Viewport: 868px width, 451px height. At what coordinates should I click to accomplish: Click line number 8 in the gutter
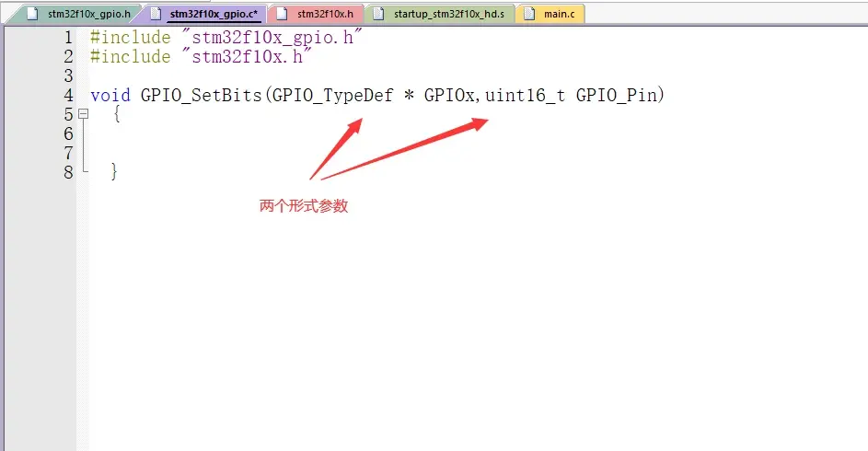click(x=68, y=173)
